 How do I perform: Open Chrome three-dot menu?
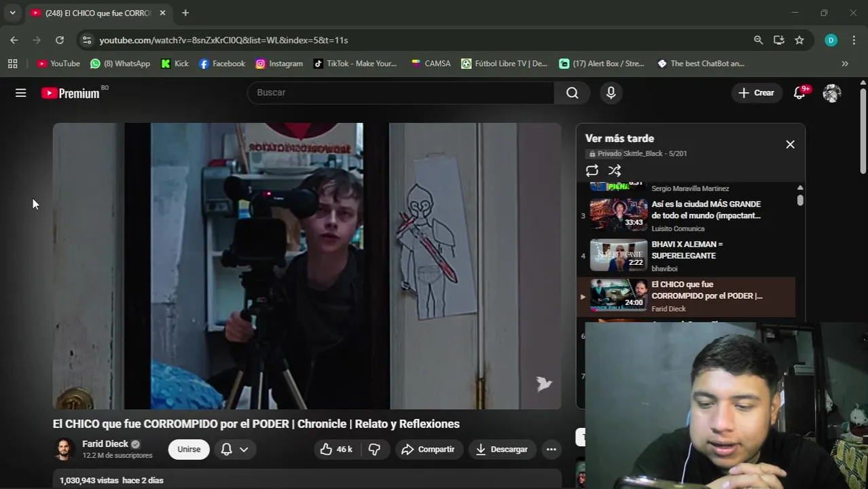pyautogui.click(x=854, y=40)
